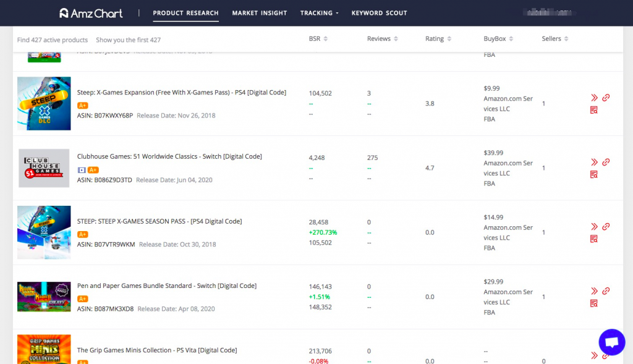This screenshot has height=364, width=633.
Task: Open product link icon for Steep X-Games Expansion
Action: point(606,98)
